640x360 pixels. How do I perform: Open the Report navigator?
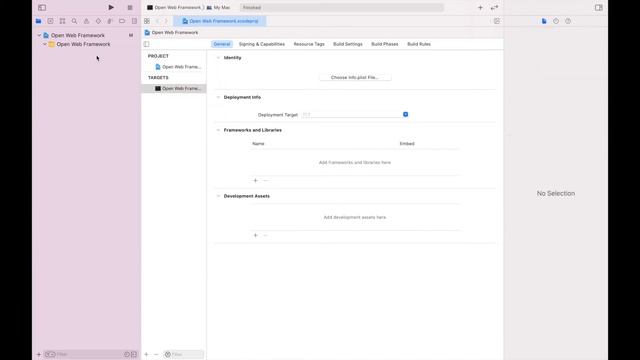click(134, 21)
